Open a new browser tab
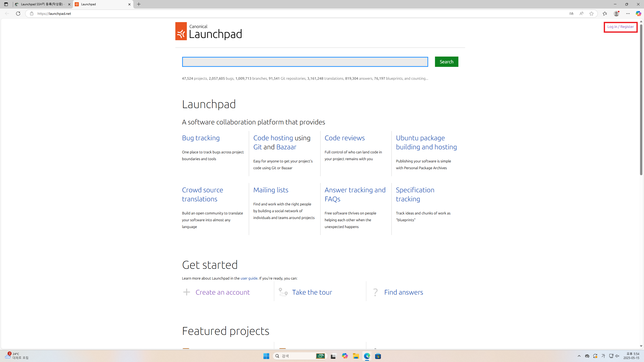Screen dimensions: 644x362 click(x=139, y=4)
